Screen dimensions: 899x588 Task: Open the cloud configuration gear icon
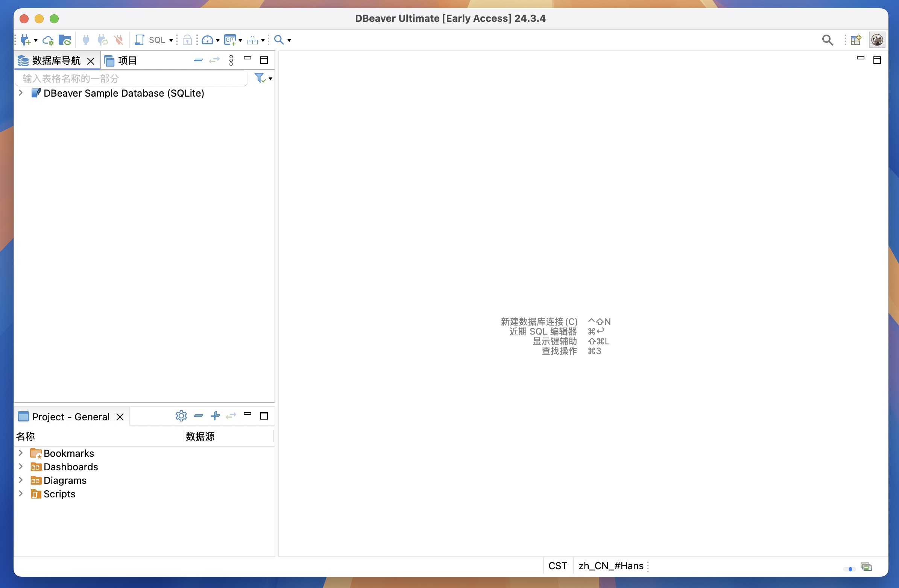pyautogui.click(x=49, y=40)
